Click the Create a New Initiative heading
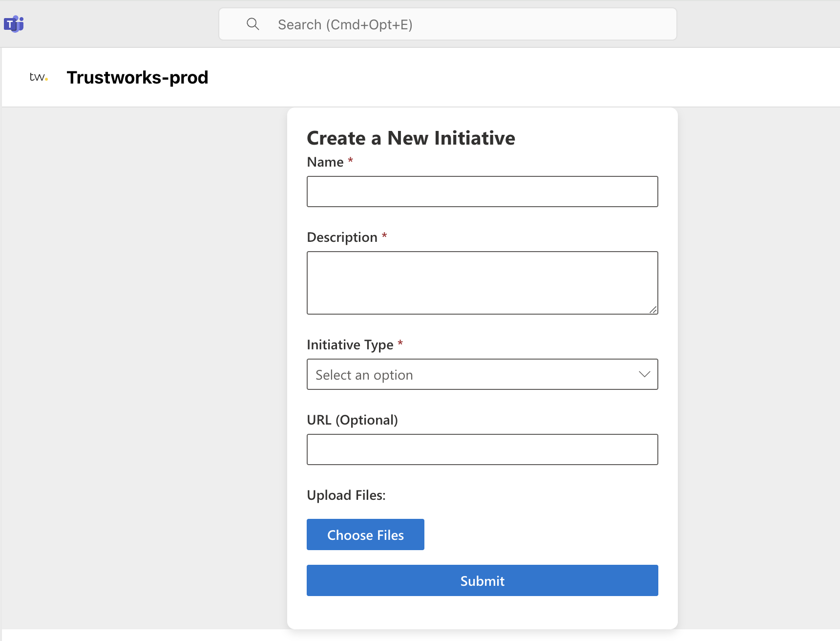Screen dimensions: 840x641 tap(411, 138)
